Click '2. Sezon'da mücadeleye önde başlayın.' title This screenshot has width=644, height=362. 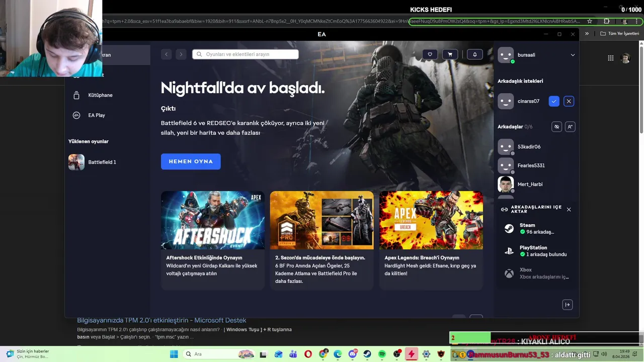[320, 257]
